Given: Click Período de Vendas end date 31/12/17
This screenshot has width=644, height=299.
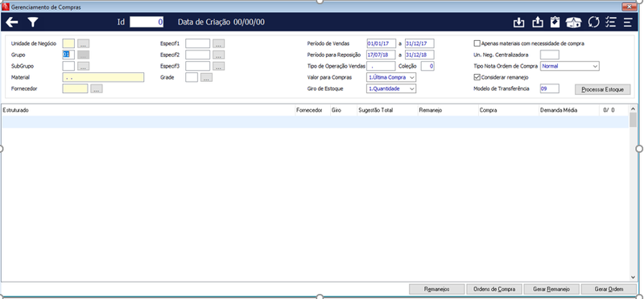Looking at the screenshot, I should pos(419,43).
